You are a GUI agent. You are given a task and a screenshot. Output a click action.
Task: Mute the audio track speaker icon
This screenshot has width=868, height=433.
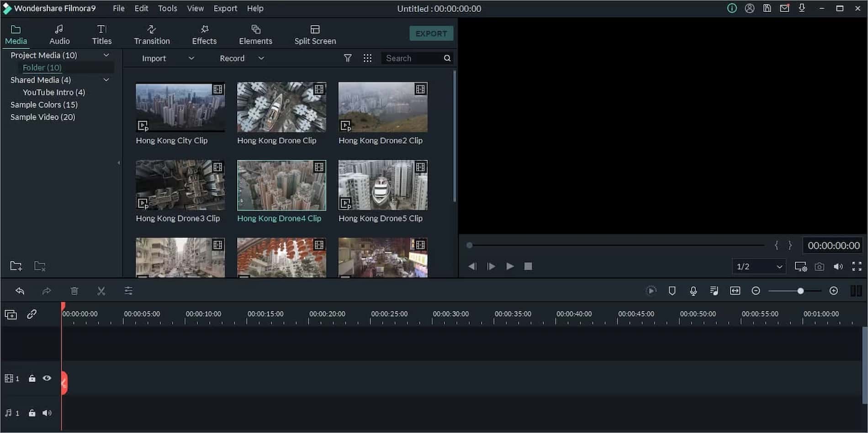47,412
